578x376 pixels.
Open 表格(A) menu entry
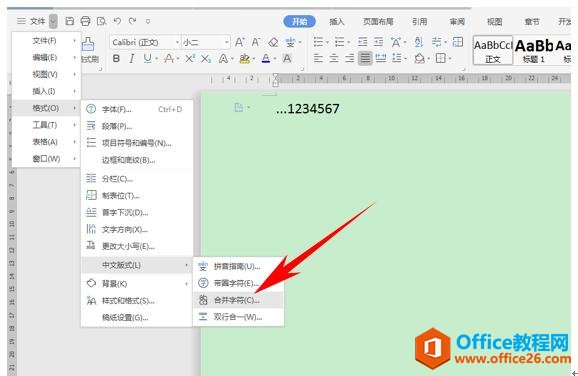point(46,142)
